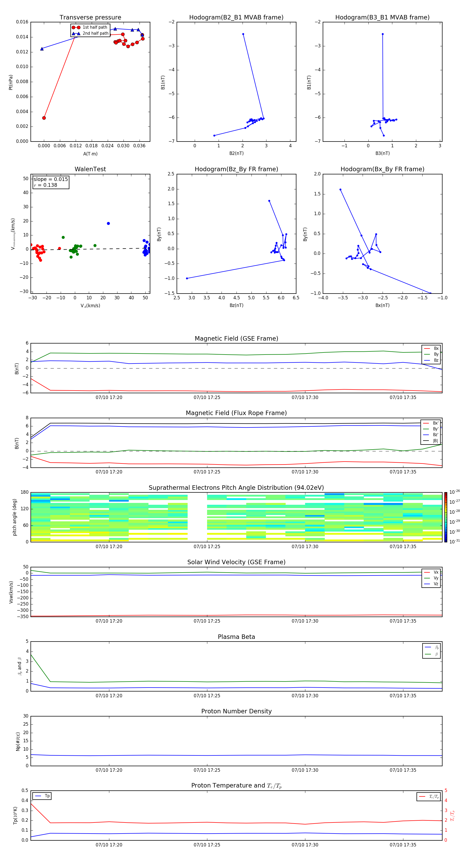This screenshot has width=473, height=868.
Task: Click the B2(nT) x-axis label
Action: click(236, 153)
